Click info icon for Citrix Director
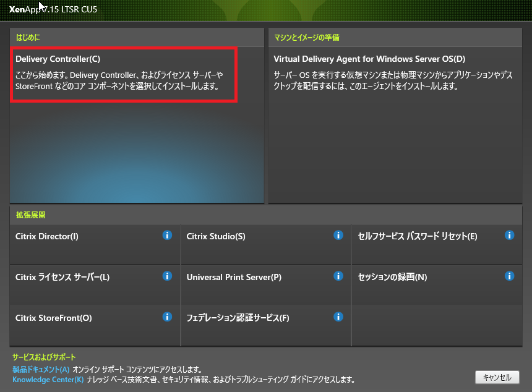 (x=167, y=235)
